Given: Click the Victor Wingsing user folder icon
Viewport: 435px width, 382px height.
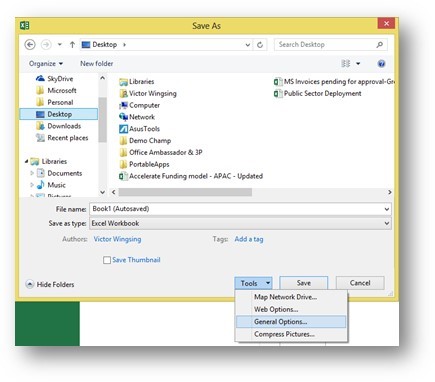Looking at the screenshot, I should tap(123, 93).
